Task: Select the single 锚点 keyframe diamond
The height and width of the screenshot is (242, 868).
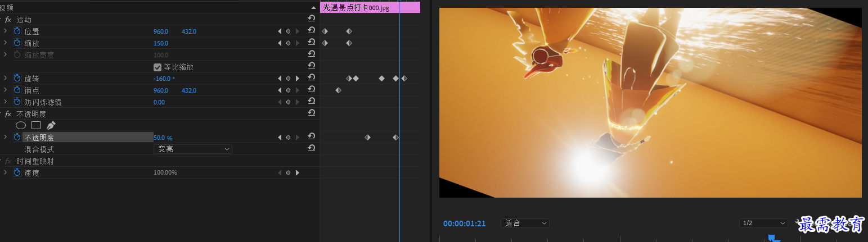Action: (338, 90)
